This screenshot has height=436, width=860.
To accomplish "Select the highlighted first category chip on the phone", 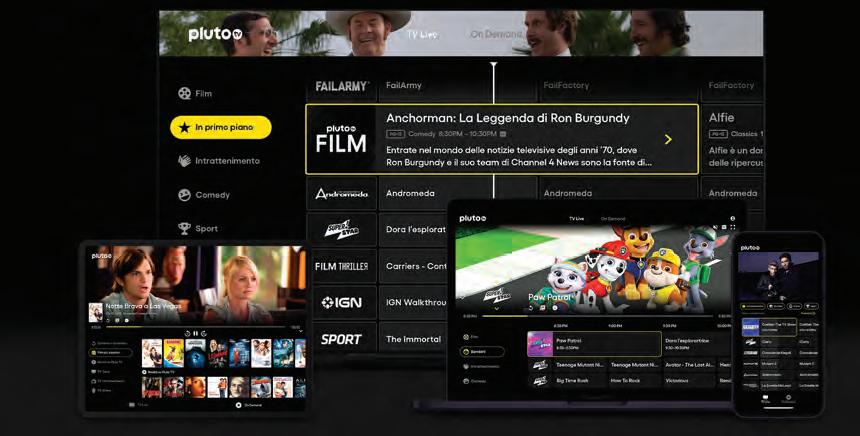I will [752, 306].
